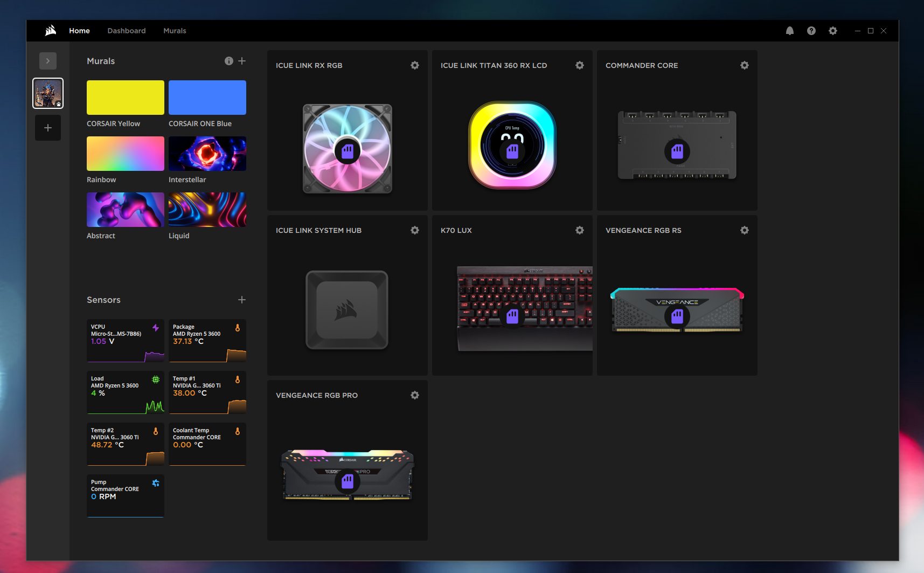
Task: Open VENGEANCE RGB PRO settings gear
Action: (x=414, y=395)
